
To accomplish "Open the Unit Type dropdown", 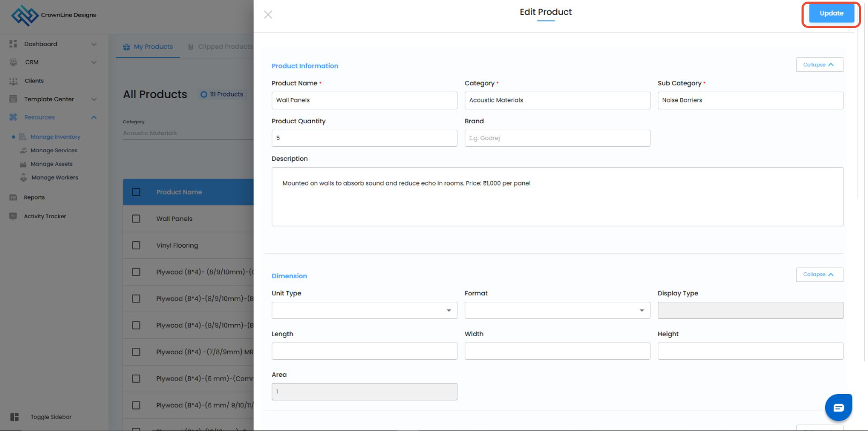I will click(364, 310).
